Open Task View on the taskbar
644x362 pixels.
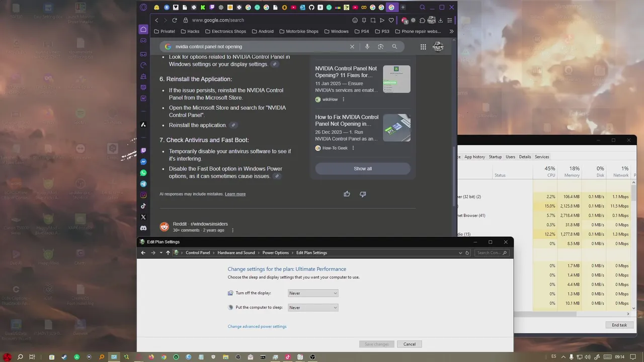[32, 357]
